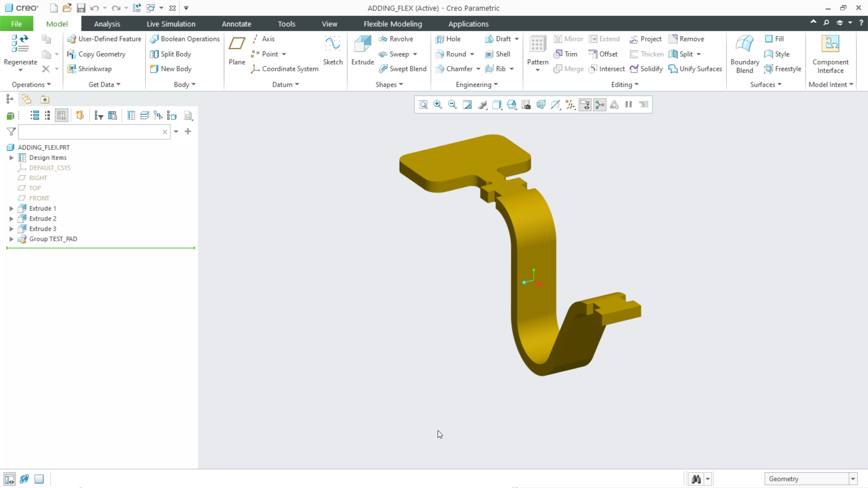Image resolution: width=868 pixels, height=488 pixels.
Task: Click User-Defined Feature
Action: (104, 39)
